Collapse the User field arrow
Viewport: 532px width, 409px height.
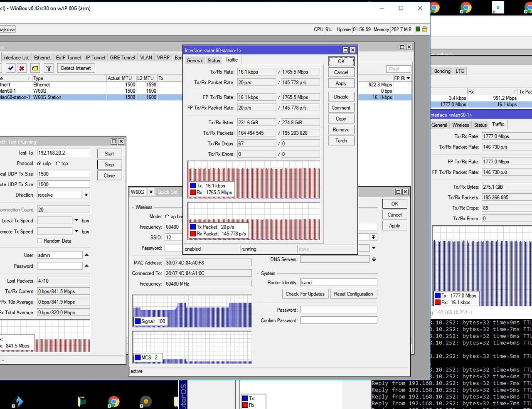click(86, 255)
